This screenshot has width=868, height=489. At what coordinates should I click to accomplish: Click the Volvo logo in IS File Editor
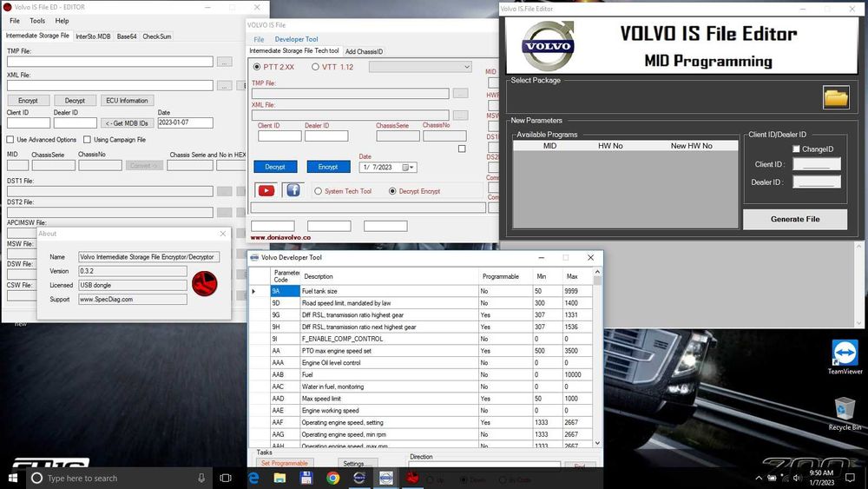pos(548,46)
